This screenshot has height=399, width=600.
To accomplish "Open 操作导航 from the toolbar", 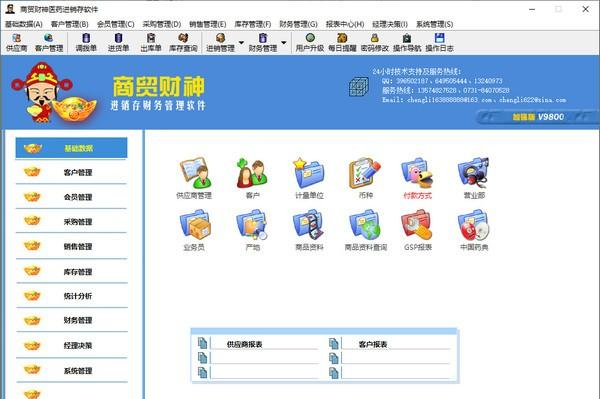I will click(x=407, y=42).
